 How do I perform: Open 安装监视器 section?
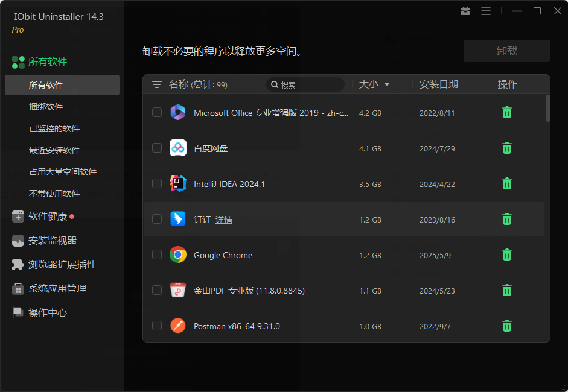click(53, 241)
